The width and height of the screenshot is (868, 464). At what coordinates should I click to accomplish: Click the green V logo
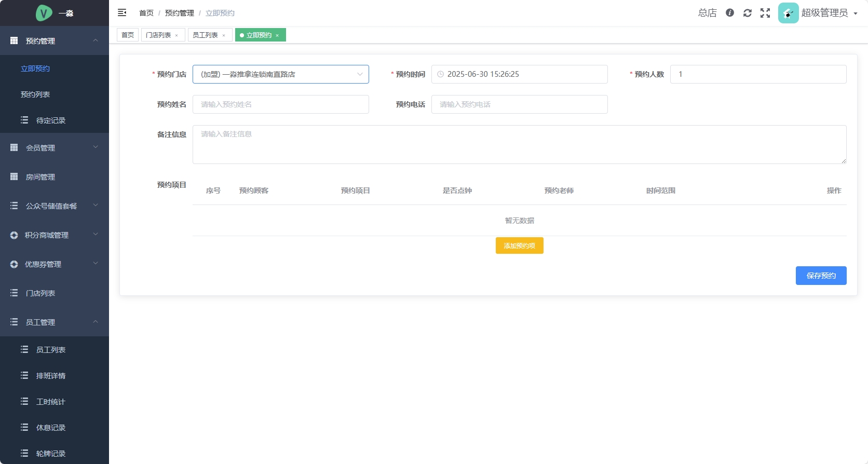[x=44, y=13]
